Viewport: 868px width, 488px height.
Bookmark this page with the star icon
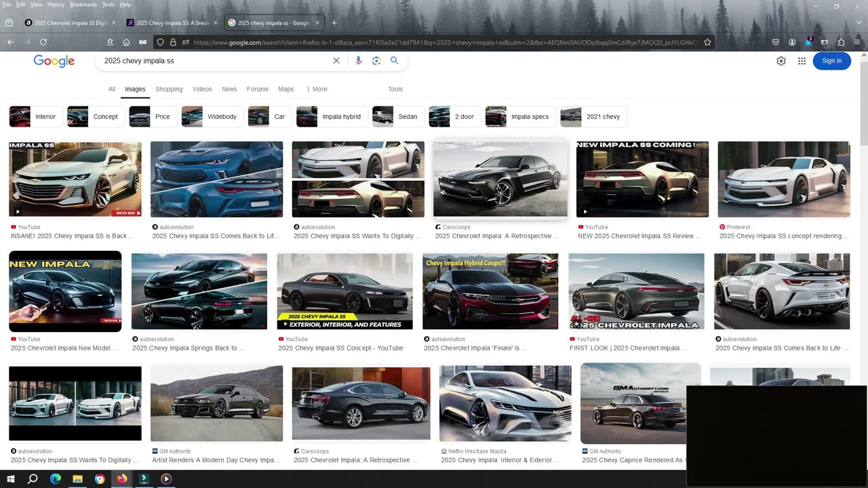pyautogui.click(x=707, y=42)
